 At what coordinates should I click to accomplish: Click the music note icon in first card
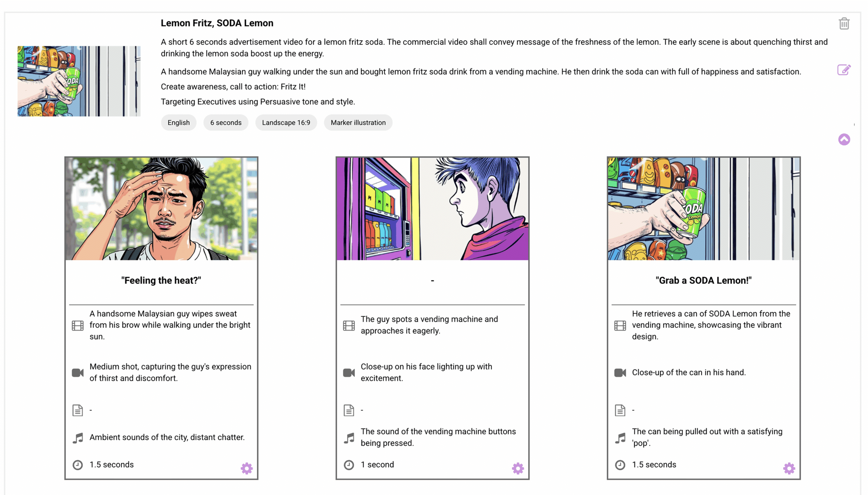tap(78, 437)
